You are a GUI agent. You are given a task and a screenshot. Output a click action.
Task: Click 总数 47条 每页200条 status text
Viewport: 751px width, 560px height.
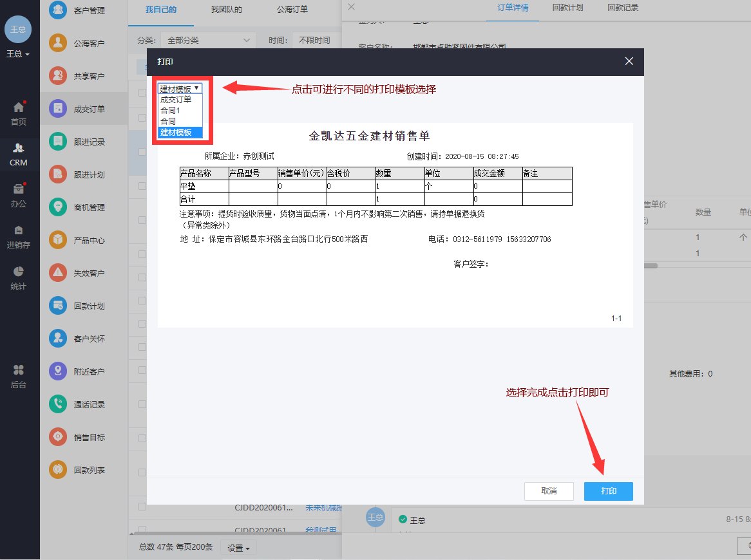point(176,546)
